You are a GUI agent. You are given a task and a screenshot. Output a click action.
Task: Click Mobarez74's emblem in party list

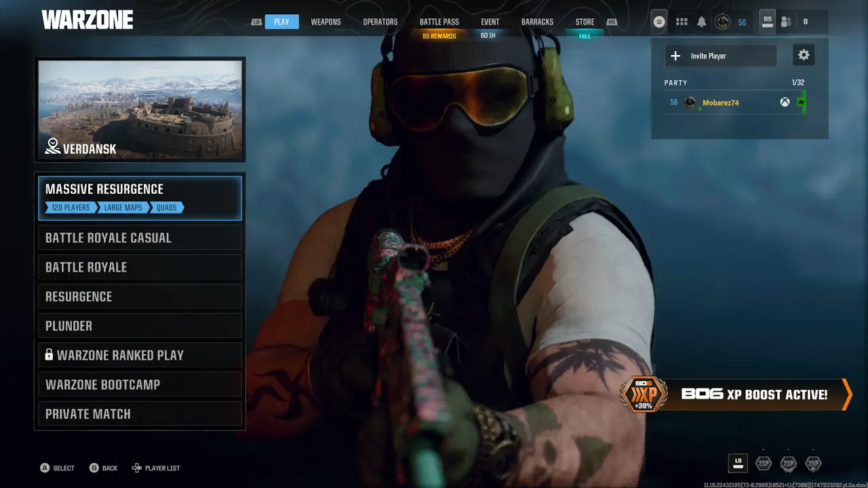pos(690,102)
